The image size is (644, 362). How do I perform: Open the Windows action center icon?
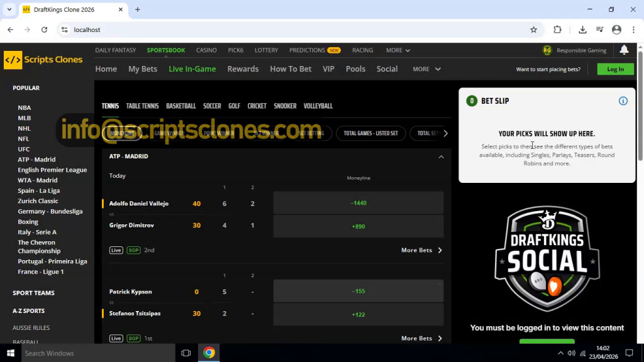coord(629,353)
